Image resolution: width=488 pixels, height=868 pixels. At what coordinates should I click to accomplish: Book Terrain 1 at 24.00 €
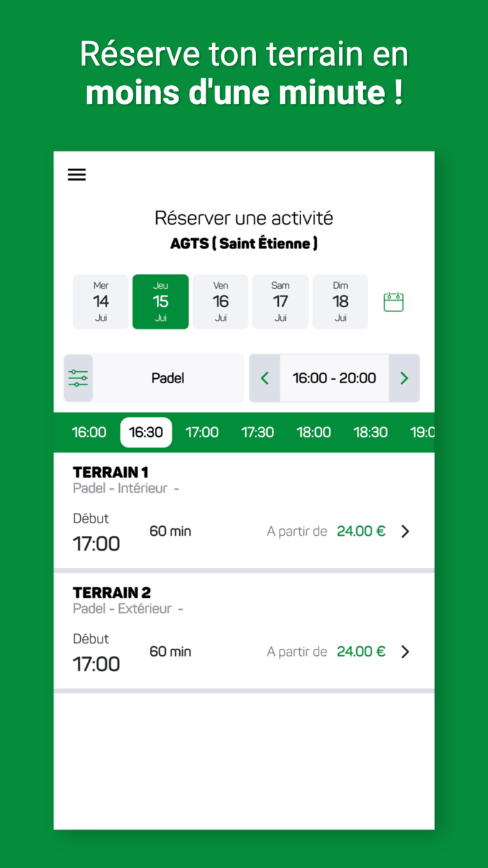[361, 531]
